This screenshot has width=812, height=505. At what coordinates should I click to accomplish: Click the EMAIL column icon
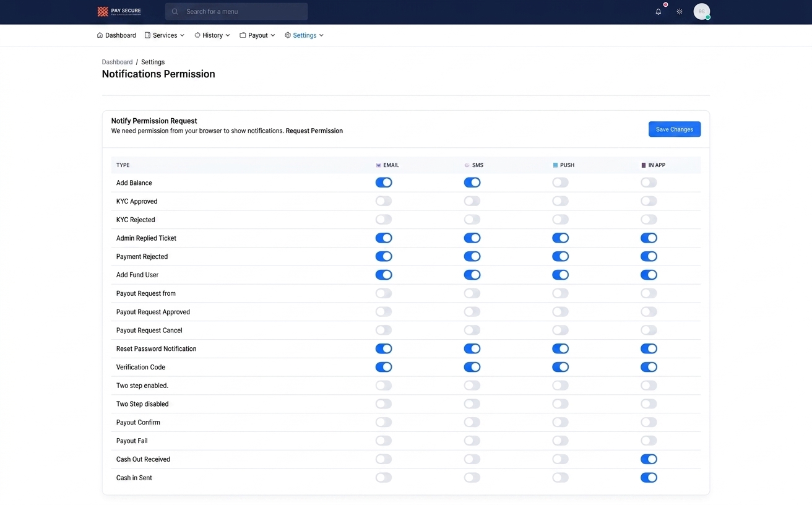[379, 165]
